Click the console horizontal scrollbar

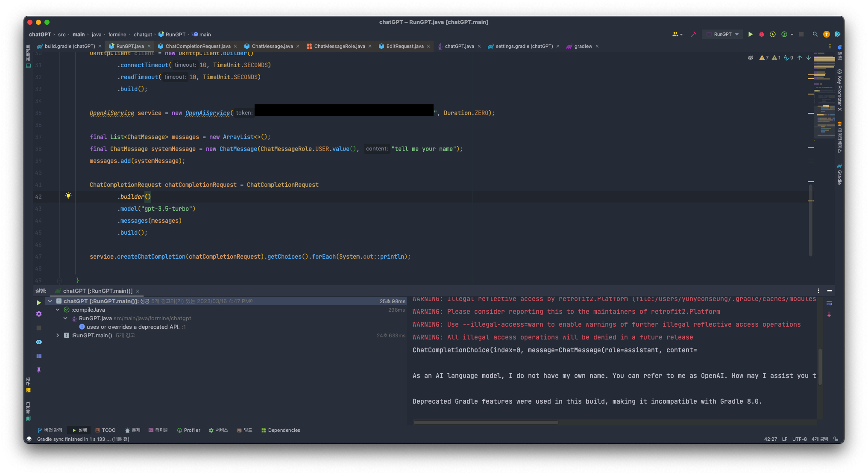pos(486,422)
